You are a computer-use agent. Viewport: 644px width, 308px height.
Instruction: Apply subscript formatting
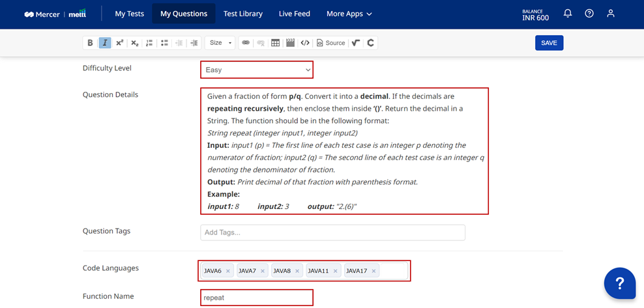[134, 43]
